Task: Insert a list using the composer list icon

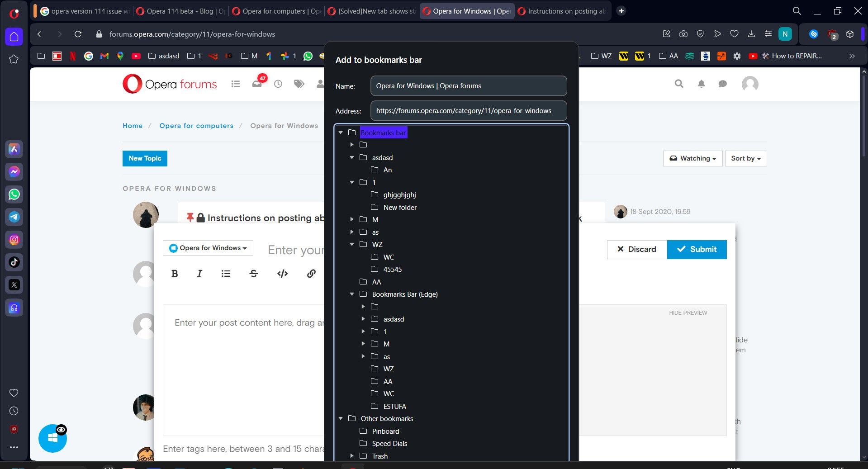Action: tap(226, 274)
